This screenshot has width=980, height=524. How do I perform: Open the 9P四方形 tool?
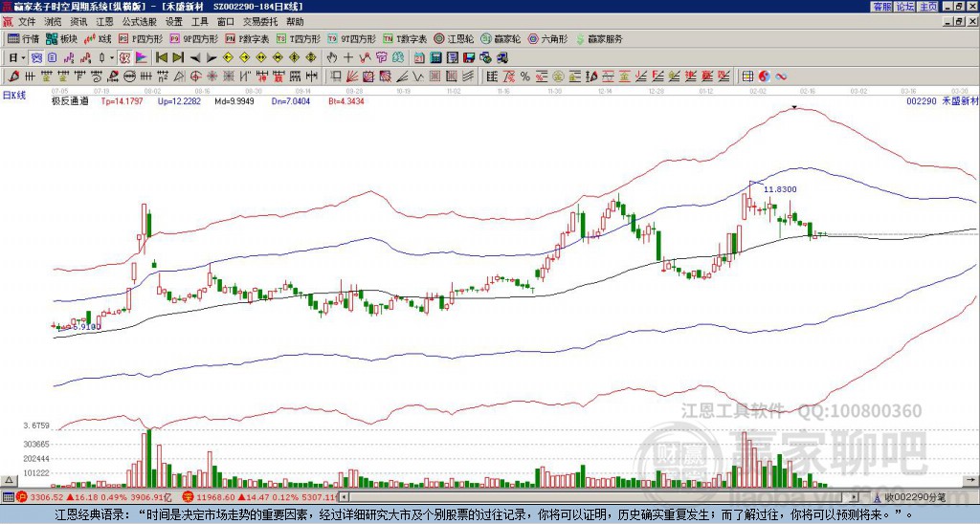pyautogui.click(x=194, y=38)
